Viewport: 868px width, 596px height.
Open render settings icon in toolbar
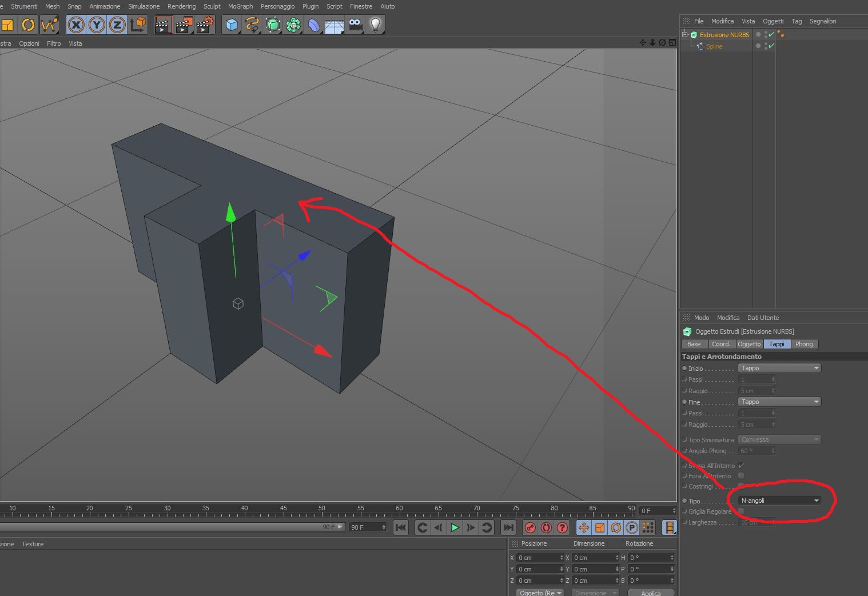(x=205, y=25)
